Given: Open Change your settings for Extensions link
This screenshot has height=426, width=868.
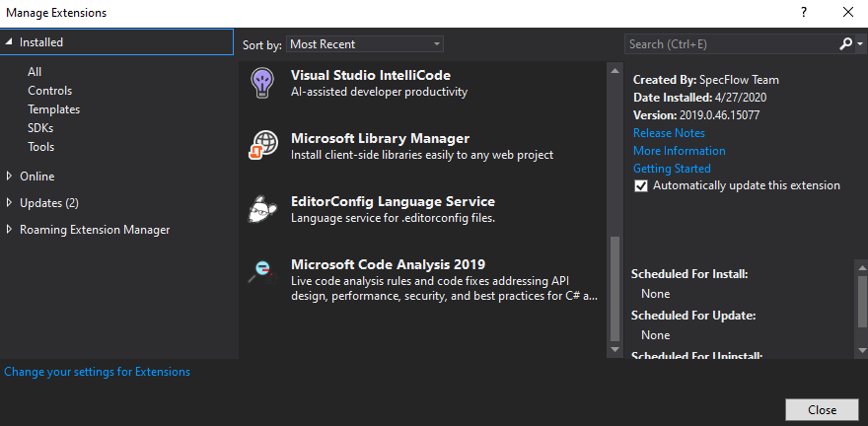Looking at the screenshot, I should point(97,372).
